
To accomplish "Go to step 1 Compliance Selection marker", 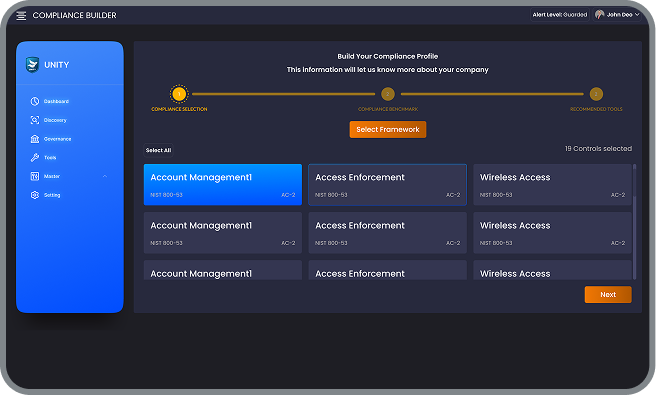I will click(x=179, y=94).
